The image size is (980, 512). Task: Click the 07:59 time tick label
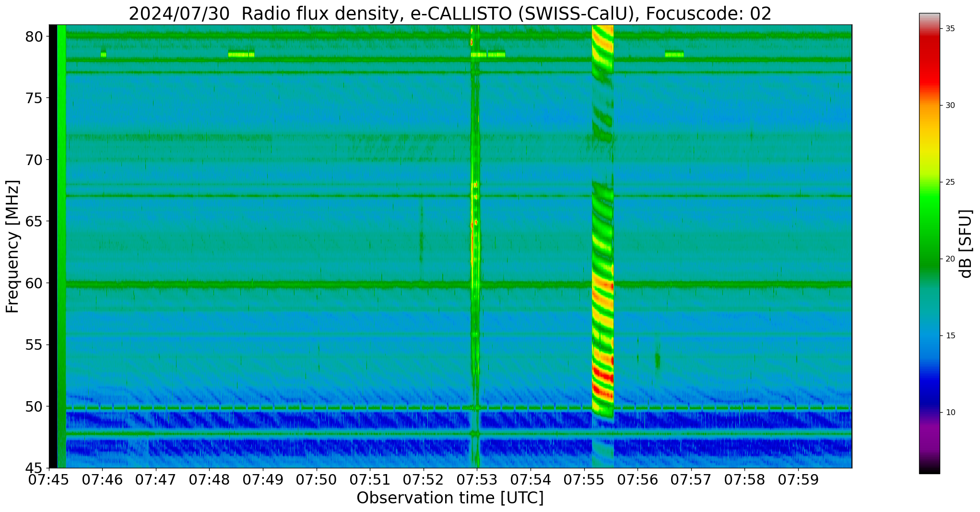[798, 480]
